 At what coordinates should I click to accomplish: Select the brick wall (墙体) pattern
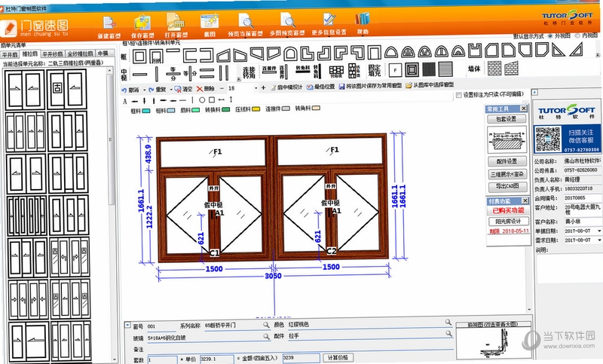tap(494, 69)
